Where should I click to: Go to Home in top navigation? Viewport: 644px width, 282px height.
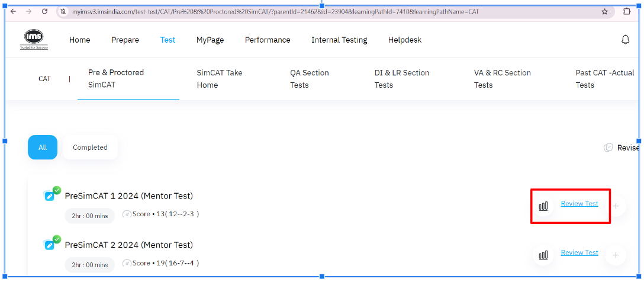(x=80, y=40)
